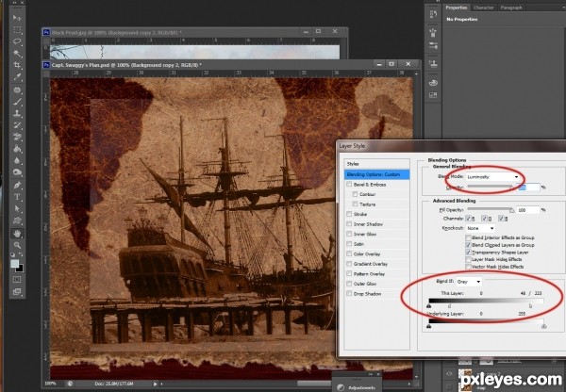
Task: Select the Blur tool
Action: 17,161
